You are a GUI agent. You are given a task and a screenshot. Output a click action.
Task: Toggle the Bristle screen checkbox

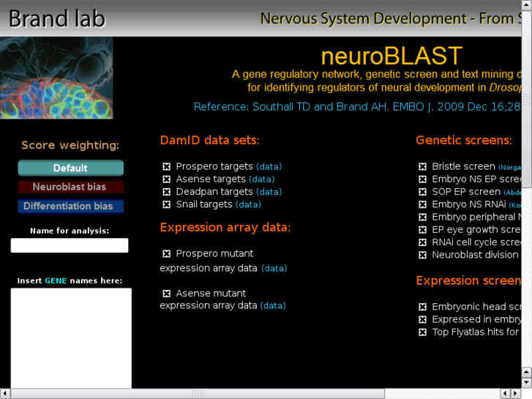point(422,166)
